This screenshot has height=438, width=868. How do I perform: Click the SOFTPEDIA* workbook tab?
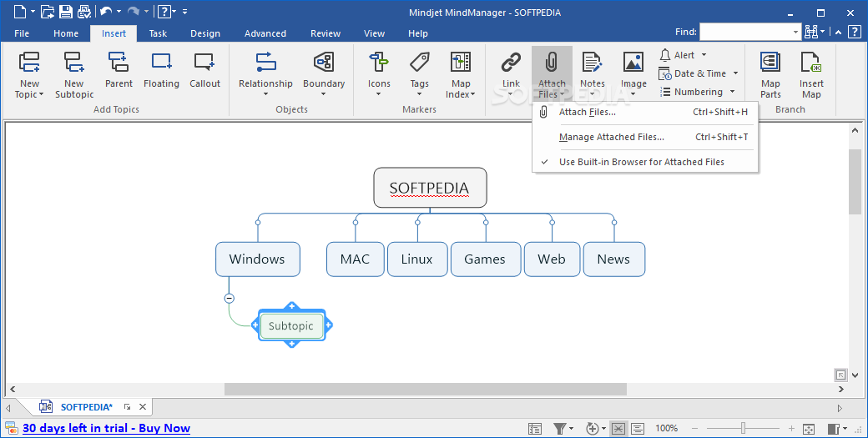(x=86, y=407)
